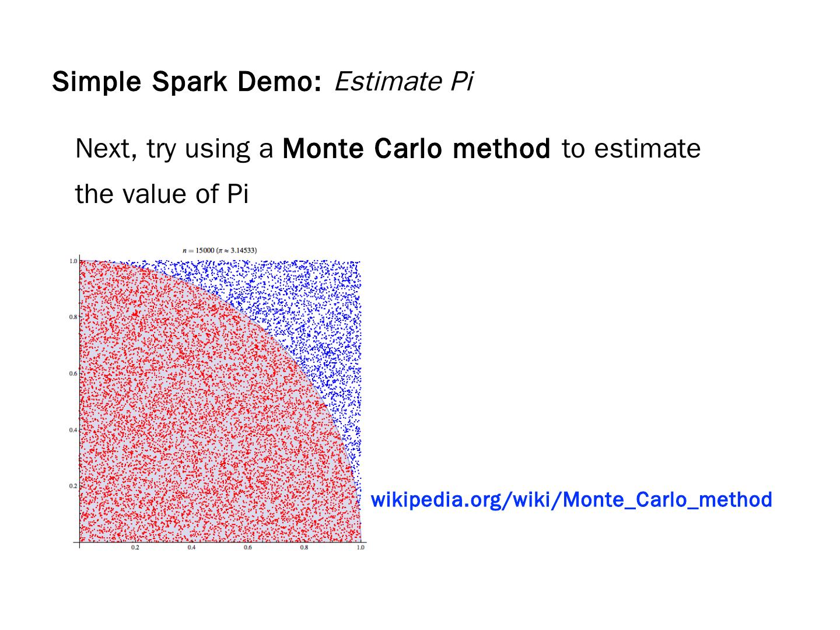Click the "Simple Spark Demo:" slide title
Image resolution: width=840 pixels, height=630 pixels.
click(x=187, y=82)
